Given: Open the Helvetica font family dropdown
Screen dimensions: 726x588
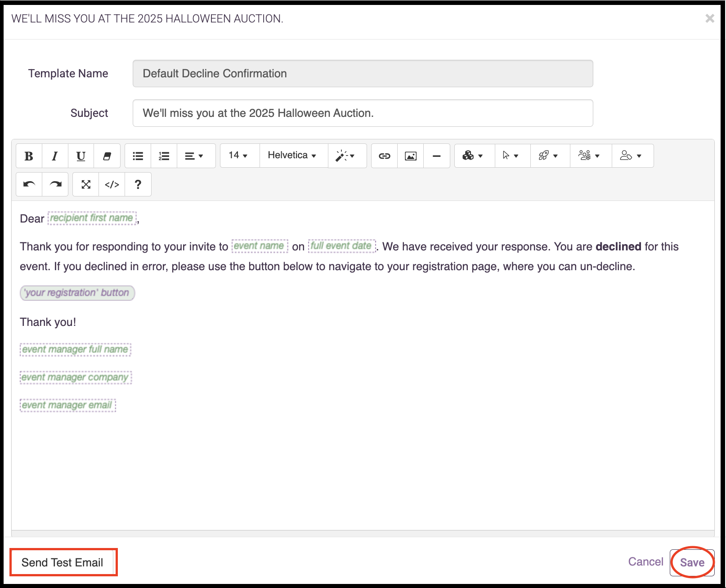Looking at the screenshot, I should pyautogui.click(x=294, y=156).
